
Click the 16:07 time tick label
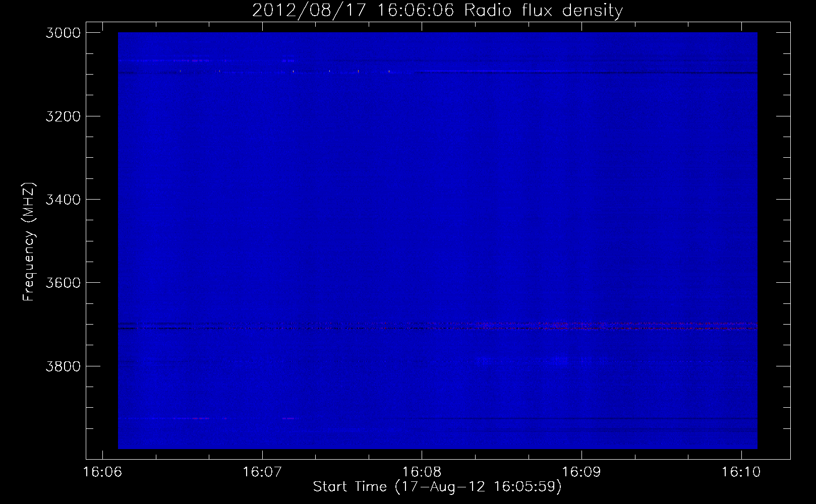point(262,472)
